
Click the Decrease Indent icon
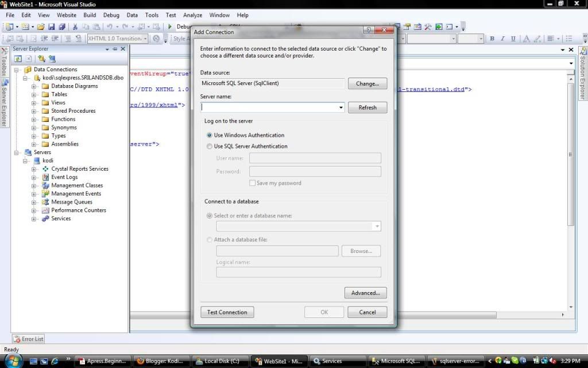click(x=44, y=39)
